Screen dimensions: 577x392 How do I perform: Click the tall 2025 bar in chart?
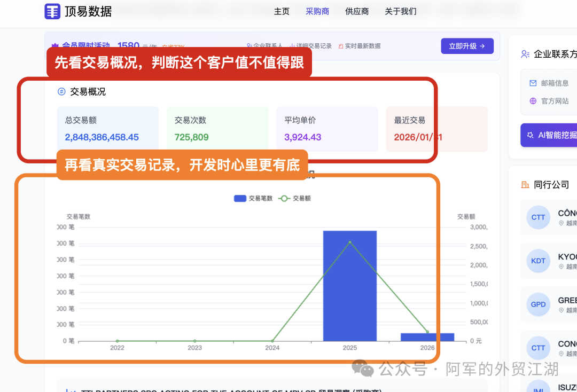350,286
